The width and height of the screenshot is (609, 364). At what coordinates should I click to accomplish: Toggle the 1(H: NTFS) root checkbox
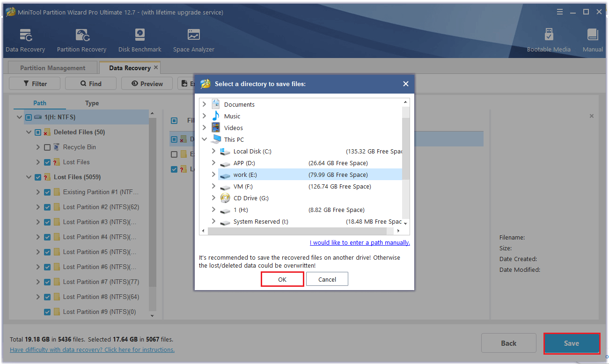28,117
